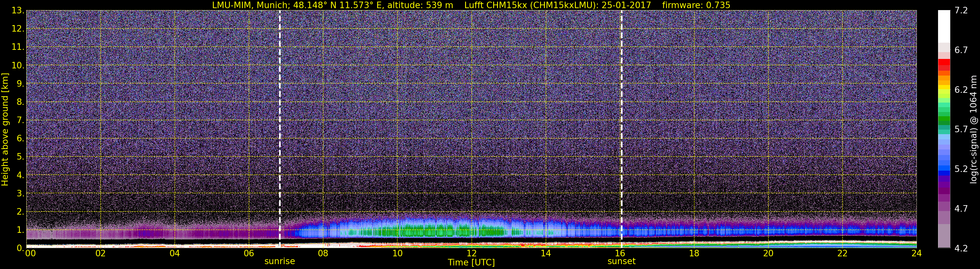
Task: Click the colorbar value 5.7
Action: click(961, 129)
